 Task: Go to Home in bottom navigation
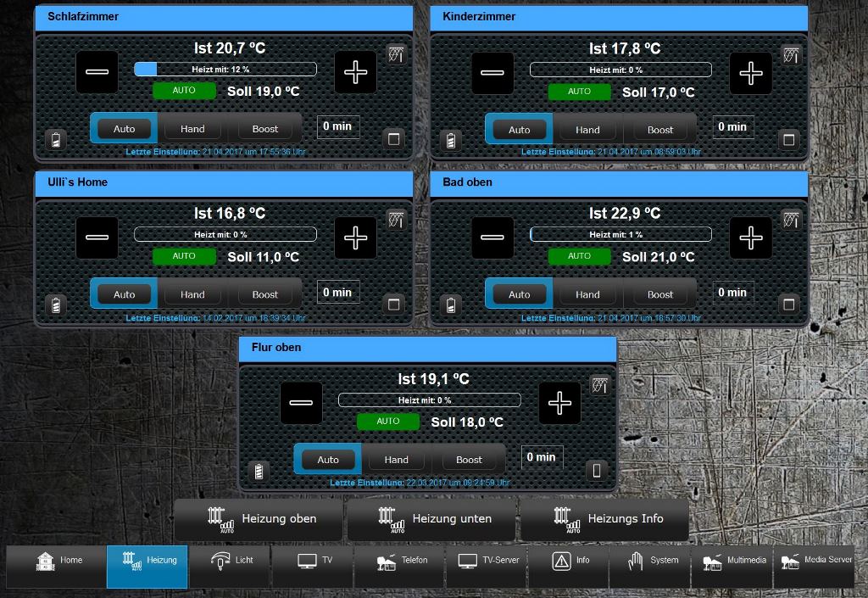click(57, 566)
